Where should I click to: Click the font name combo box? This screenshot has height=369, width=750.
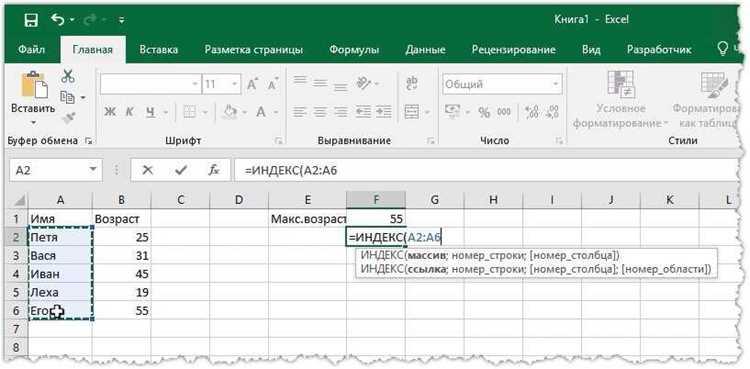[150, 84]
